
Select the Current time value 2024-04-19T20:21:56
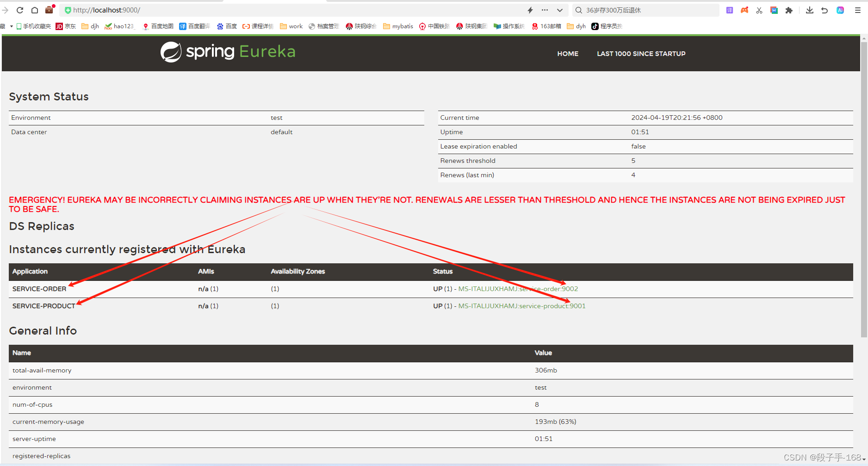677,118
